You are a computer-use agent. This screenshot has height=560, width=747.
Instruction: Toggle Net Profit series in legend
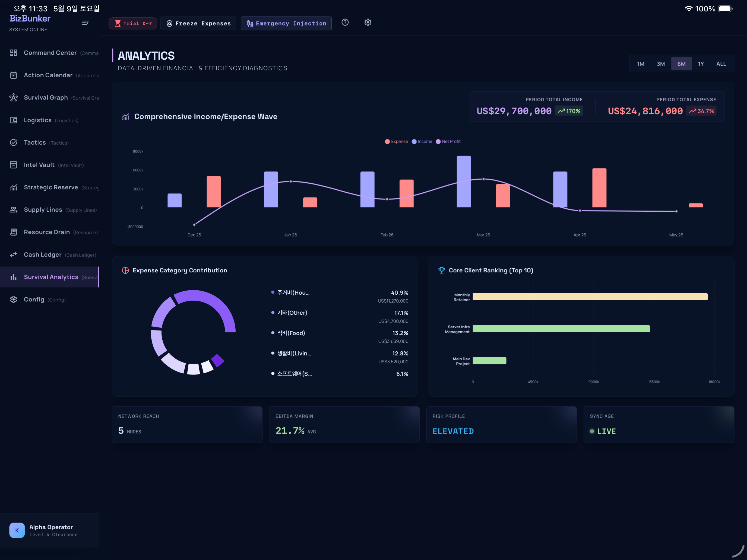pos(448,141)
